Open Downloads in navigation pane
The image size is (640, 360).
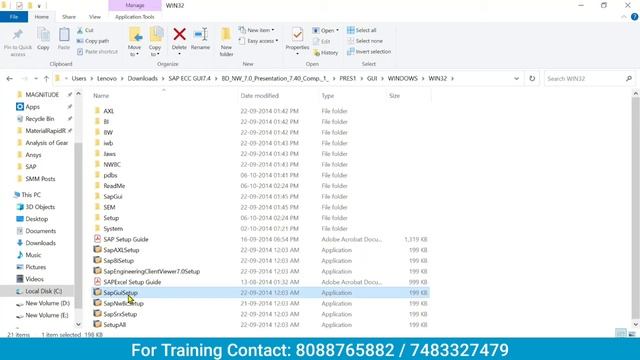pos(40,243)
